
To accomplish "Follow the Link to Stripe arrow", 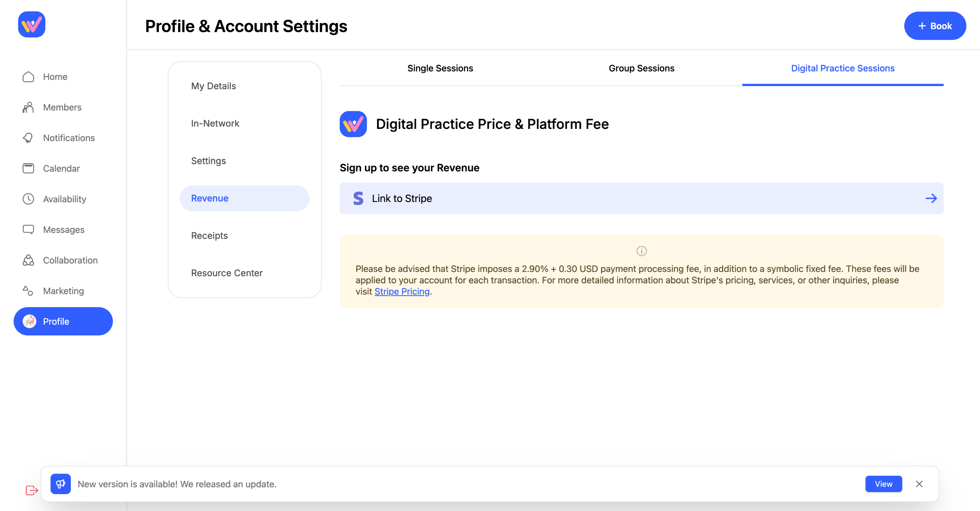I will pyautogui.click(x=931, y=199).
